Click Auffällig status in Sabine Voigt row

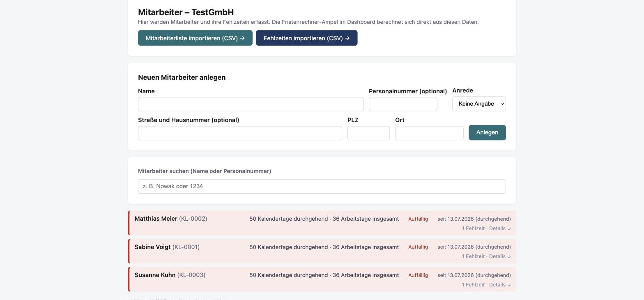[x=418, y=247]
